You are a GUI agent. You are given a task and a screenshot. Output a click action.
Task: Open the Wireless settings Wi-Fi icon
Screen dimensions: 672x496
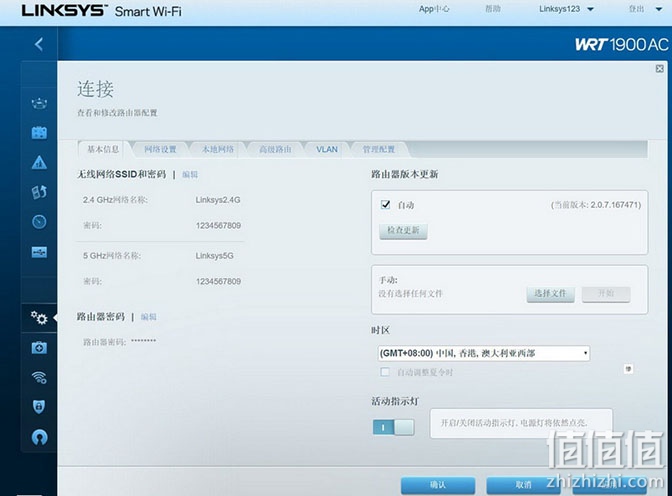click(39, 377)
